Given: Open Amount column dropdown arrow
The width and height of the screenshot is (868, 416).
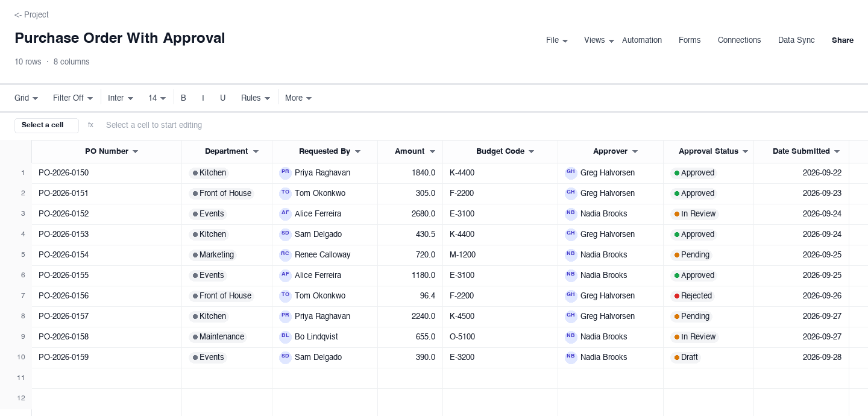Looking at the screenshot, I should click(432, 152).
